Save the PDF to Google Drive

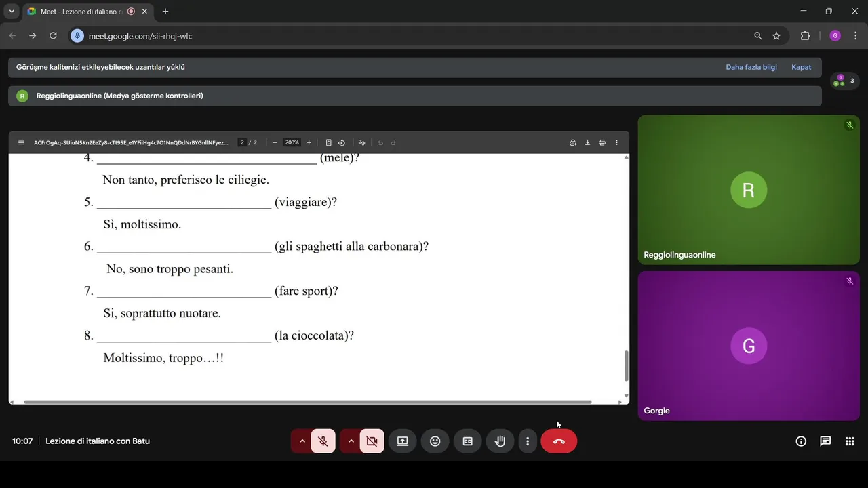pyautogui.click(x=573, y=143)
